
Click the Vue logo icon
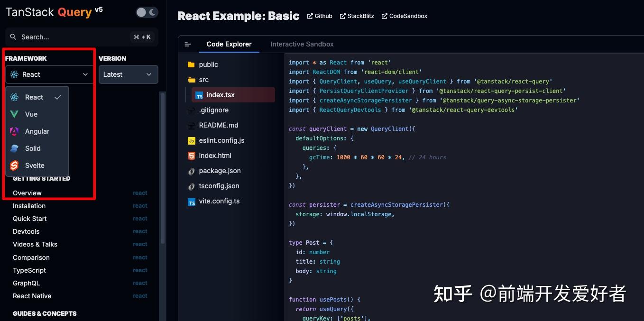(15, 114)
